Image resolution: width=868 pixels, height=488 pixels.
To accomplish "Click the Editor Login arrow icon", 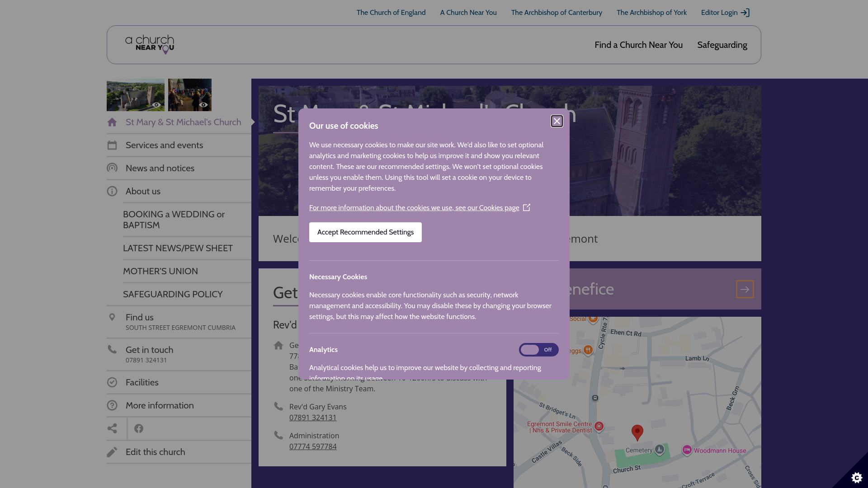I will 745,13.
